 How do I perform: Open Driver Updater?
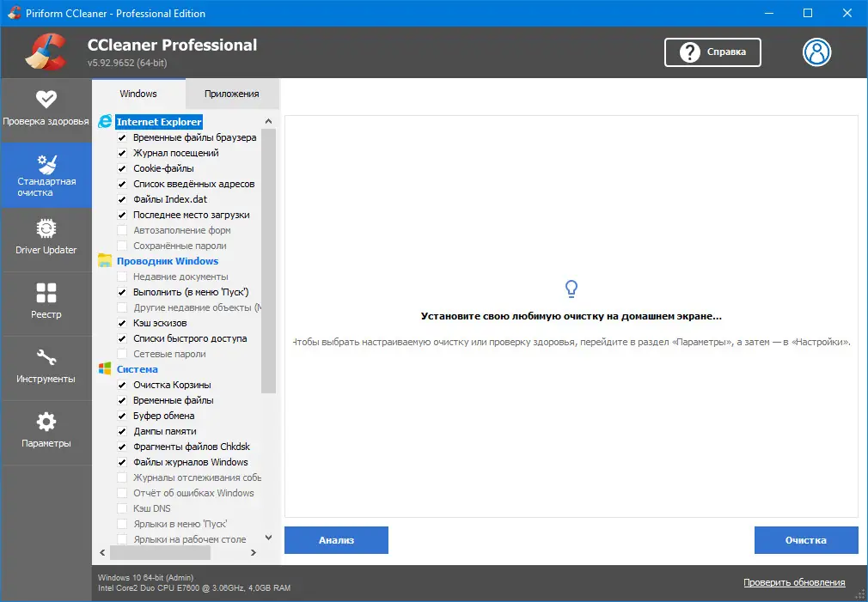(x=46, y=239)
